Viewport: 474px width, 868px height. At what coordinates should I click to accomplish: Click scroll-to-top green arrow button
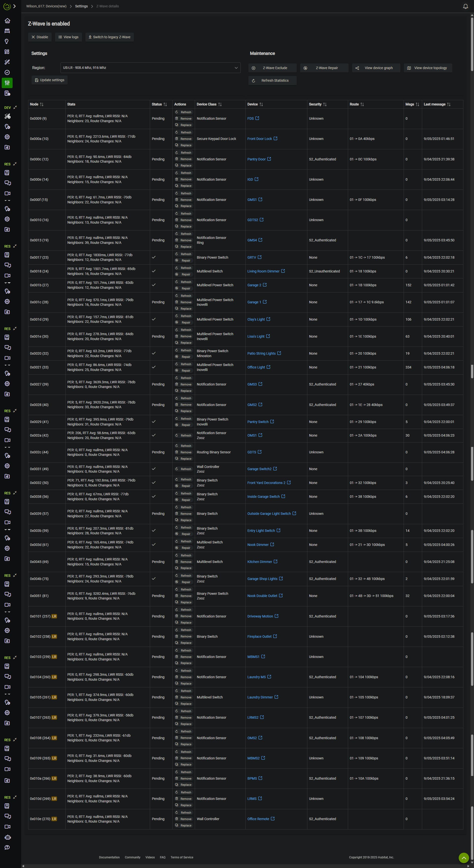coord(464,858)
